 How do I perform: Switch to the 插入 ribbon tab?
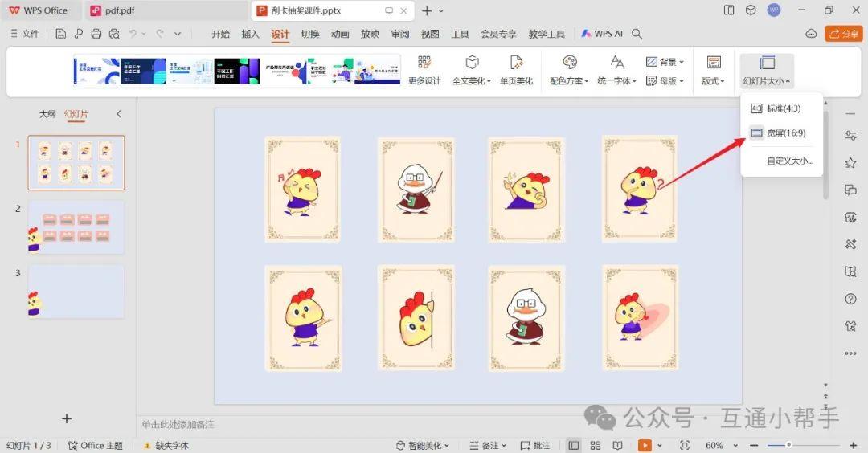pyautogui.click(x=251, y=34)
